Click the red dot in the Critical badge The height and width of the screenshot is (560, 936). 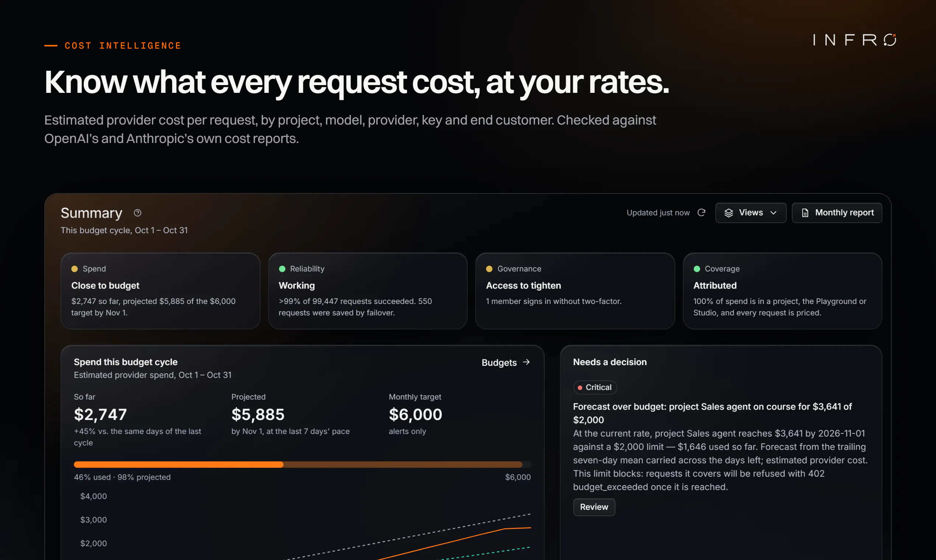click(580, 388)
